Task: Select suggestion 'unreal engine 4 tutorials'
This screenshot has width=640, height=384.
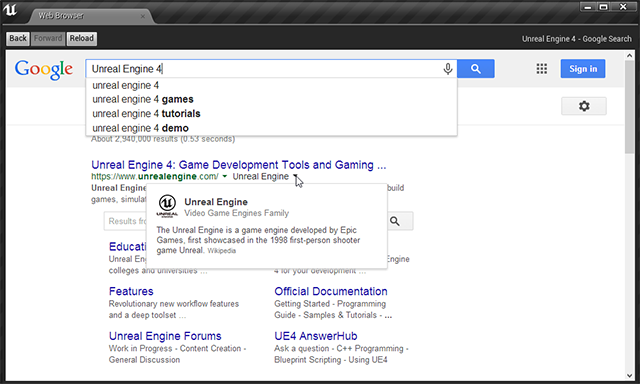Action: [271, 113]
